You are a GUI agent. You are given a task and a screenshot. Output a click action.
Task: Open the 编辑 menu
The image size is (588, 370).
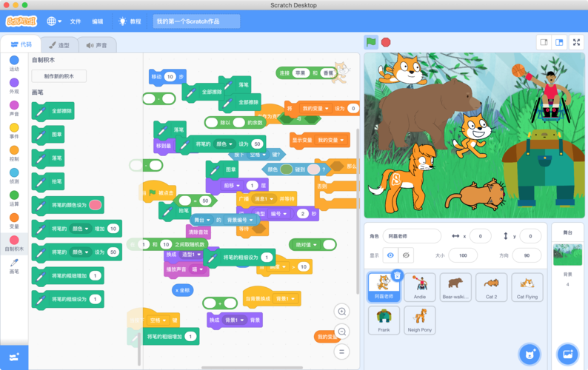point(98,21)
